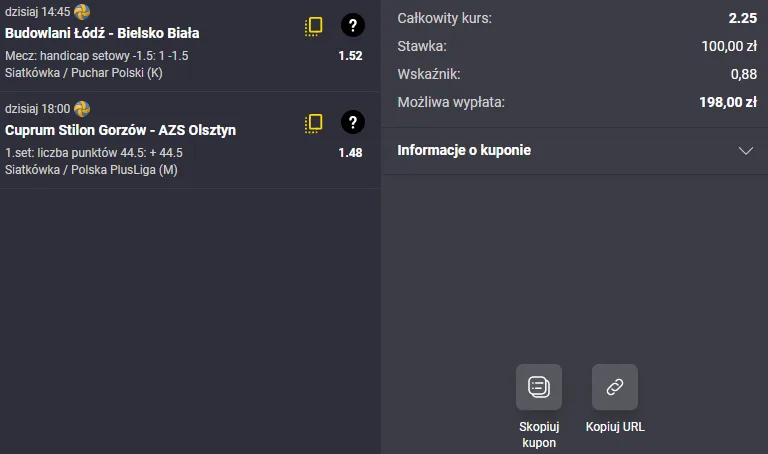Viewport: 768px width, 454px height.
Task: Open the Budowlani Łódź - Bielsko Biała match
Action: click(x=102, y=33)
